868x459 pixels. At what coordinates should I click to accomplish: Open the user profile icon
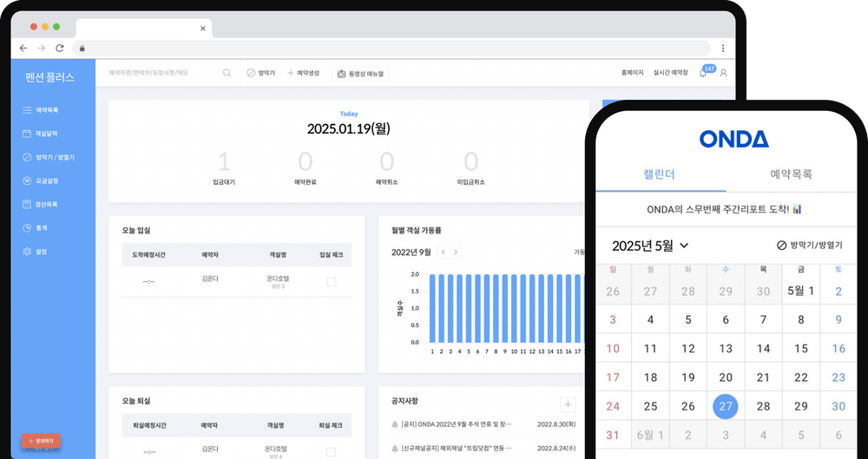(723, 73)
